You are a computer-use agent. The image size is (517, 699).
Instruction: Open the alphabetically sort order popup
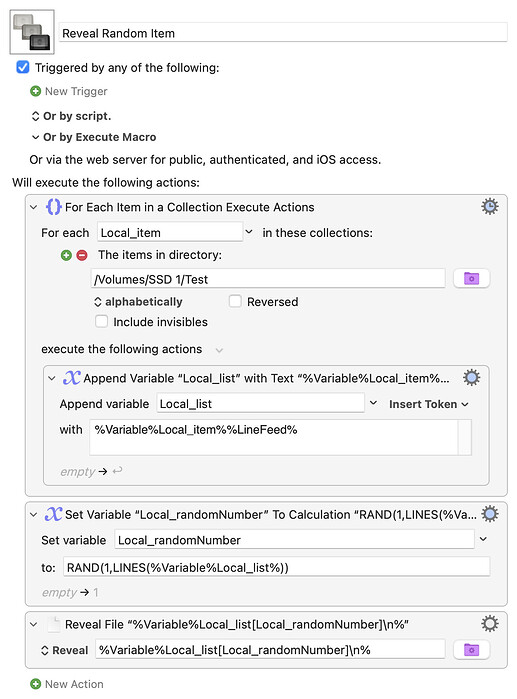(138, 302)
